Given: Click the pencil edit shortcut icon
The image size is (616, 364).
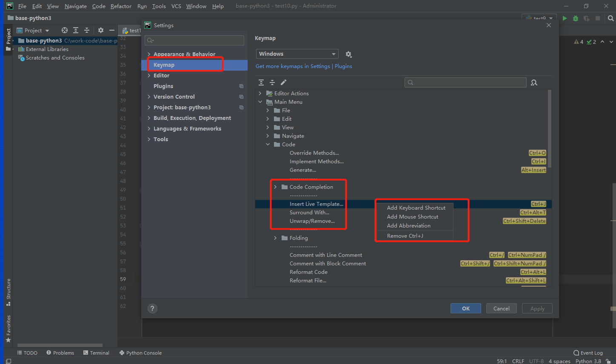Looking at the screenshot, I should 284,82.
